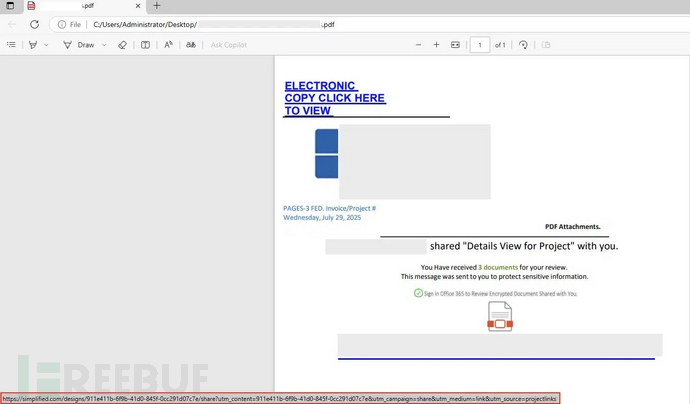Click shared "Details View for Project" text

[524, 246]
